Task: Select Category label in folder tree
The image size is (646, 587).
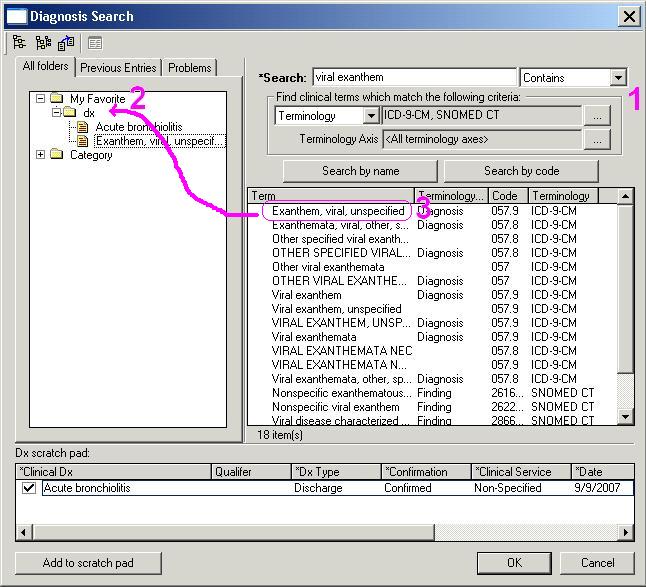Action: click(x=91, y=154)
